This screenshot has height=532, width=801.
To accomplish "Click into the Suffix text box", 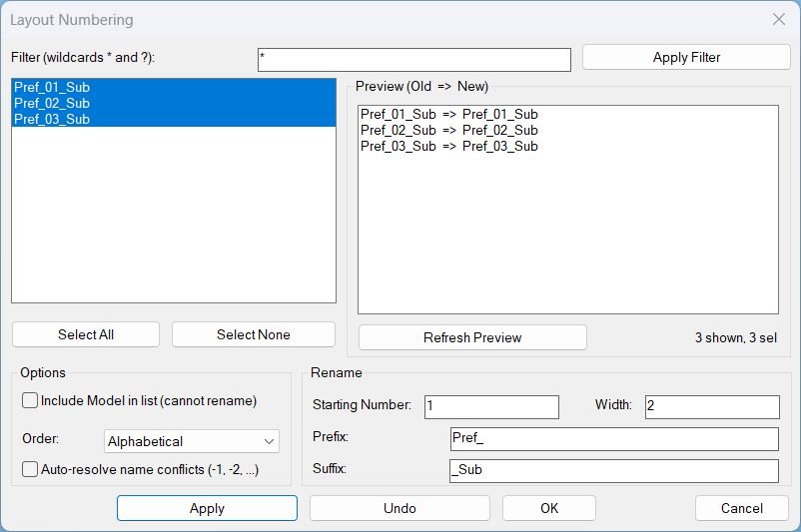I will (x=613, y=470).
